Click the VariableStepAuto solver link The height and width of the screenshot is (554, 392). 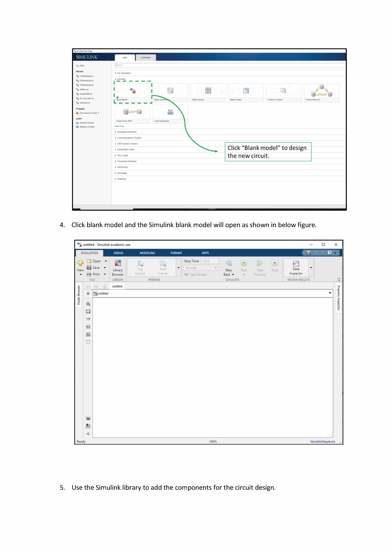[322, 442]
